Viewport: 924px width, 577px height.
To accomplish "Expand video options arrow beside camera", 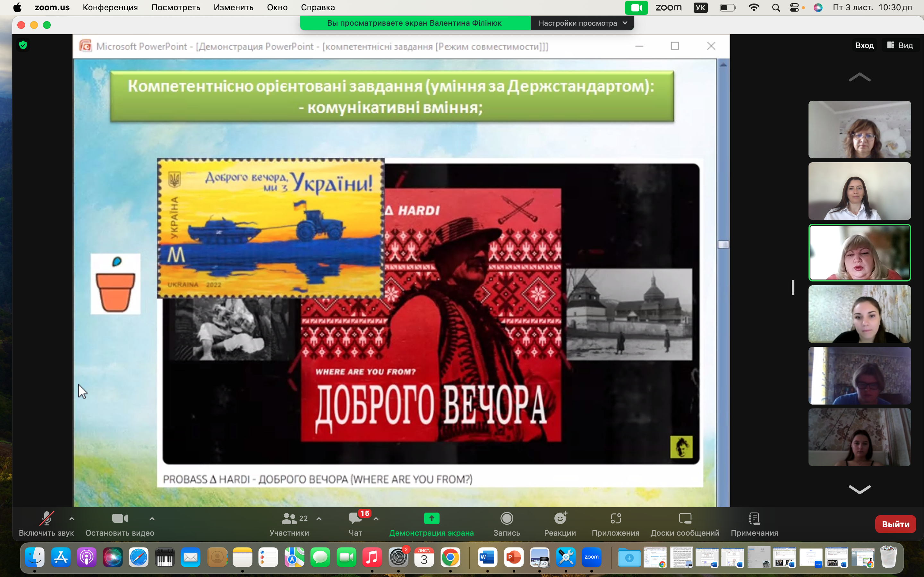I will tap(152, 518).
